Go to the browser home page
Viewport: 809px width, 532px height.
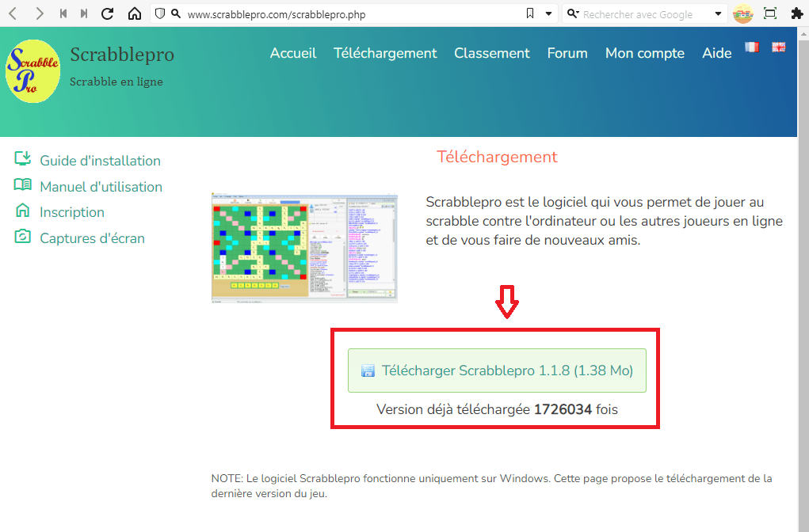134,14
